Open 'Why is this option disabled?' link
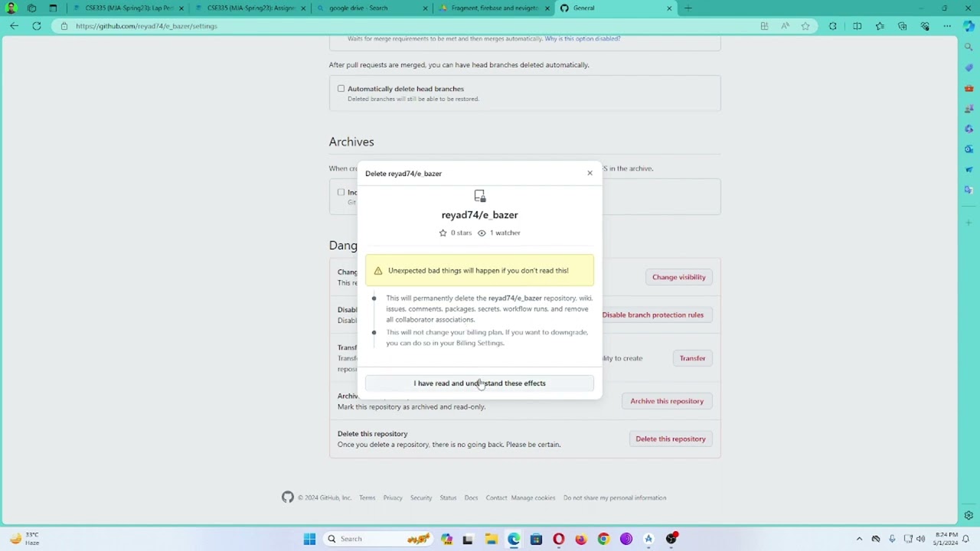The width and height of the screenshot is (980, 551). pos(583,38)
